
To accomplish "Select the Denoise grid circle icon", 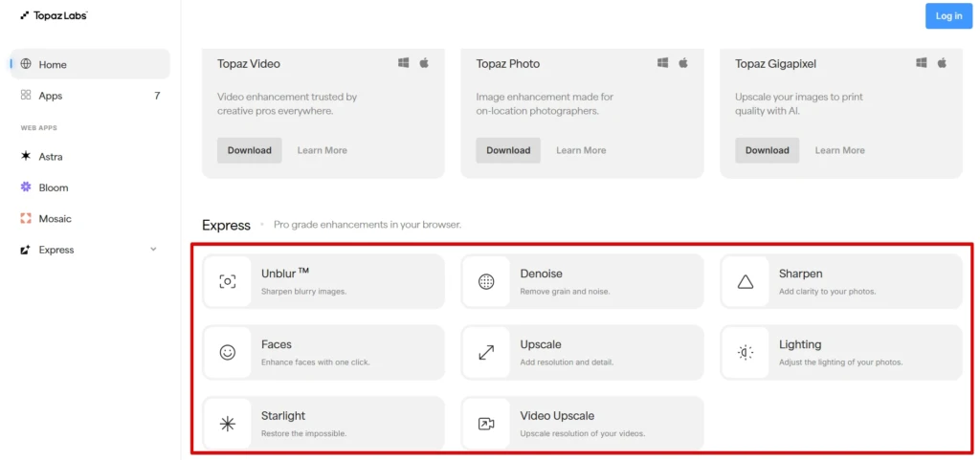I will (x=486, y=281).
